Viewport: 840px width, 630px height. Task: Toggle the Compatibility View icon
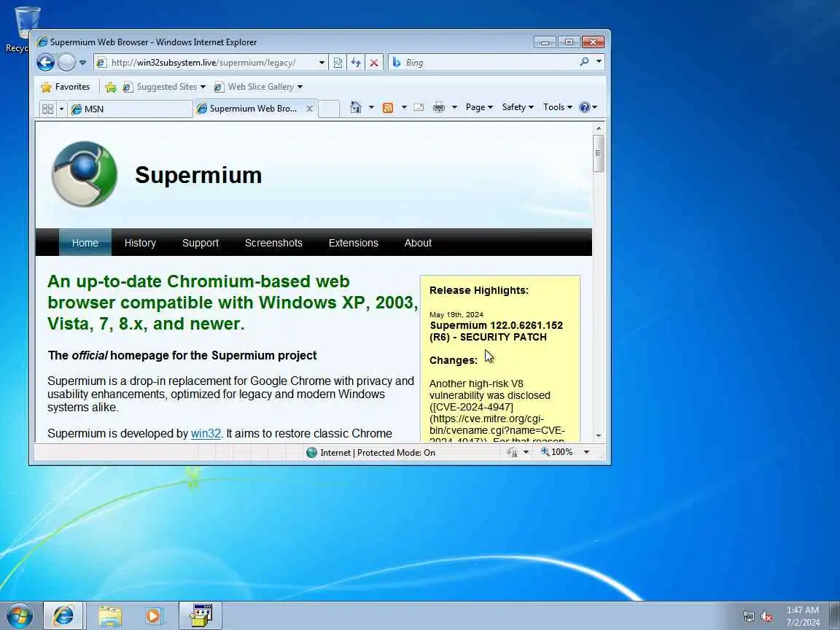pos(338,63)
